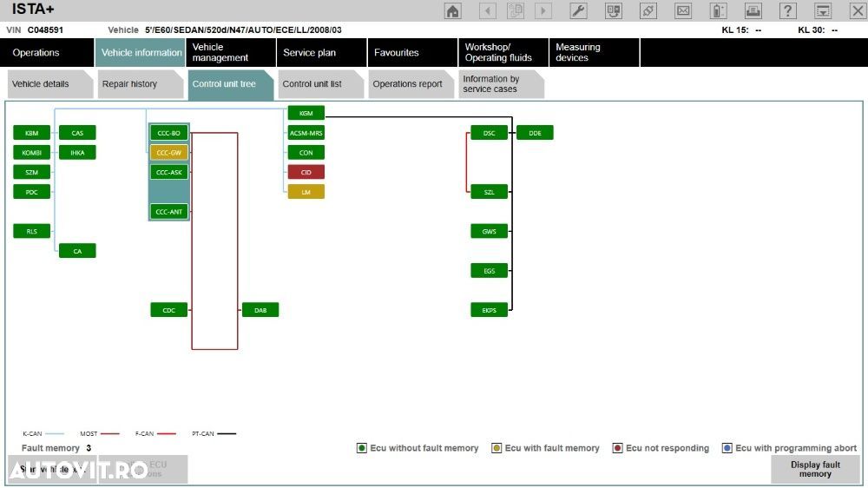Open Workshop/Operating fluids tab
868x488 pixels.
503,53
